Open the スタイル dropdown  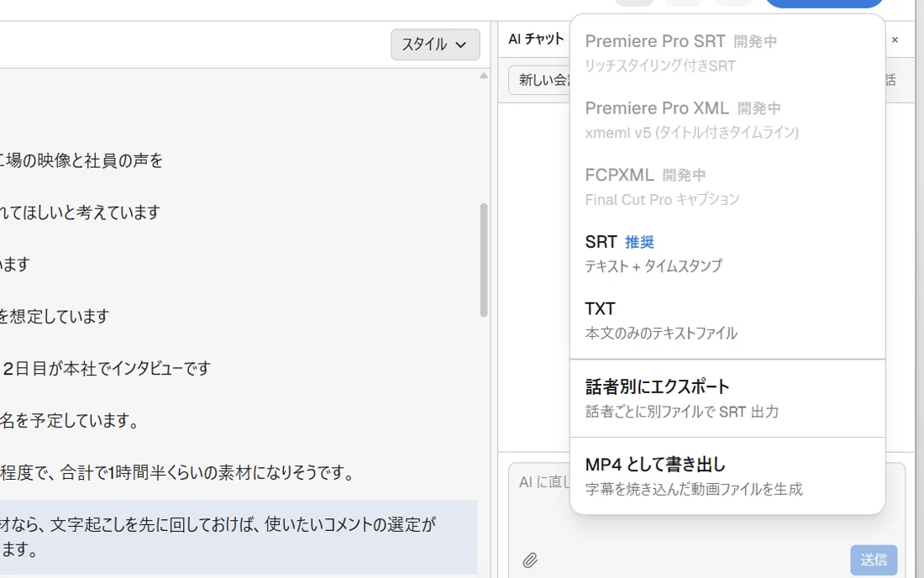[435, 45]
